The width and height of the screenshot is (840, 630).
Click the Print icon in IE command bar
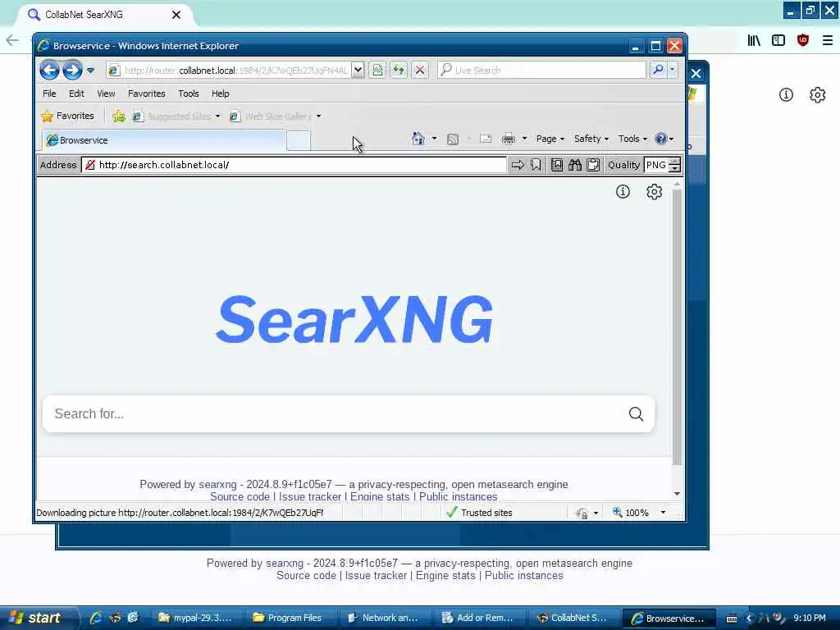509,139
